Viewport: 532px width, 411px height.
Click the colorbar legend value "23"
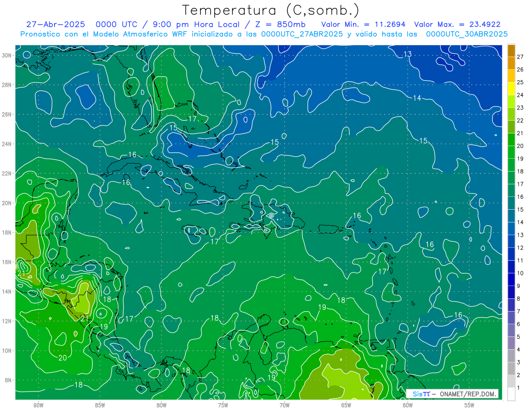[x=520, y=107]
